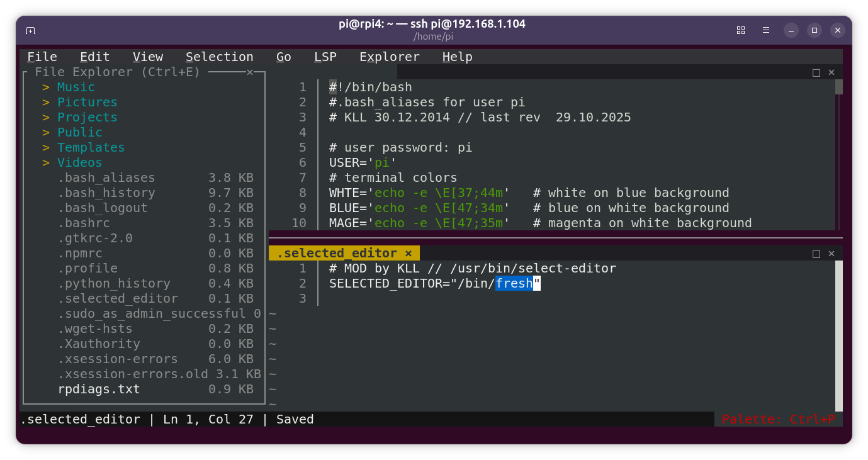Switch to the .selected_editor tab
868x460 pixels.
pos(337,254)
